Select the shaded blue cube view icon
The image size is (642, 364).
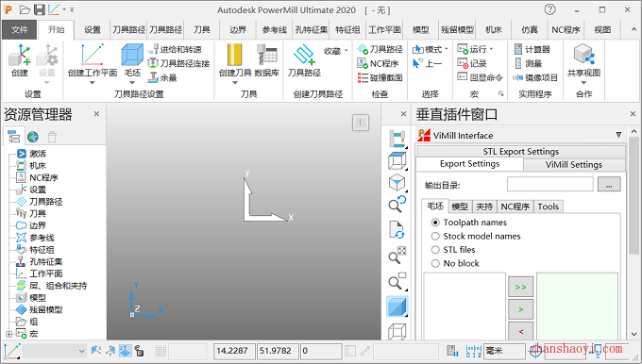397,306
